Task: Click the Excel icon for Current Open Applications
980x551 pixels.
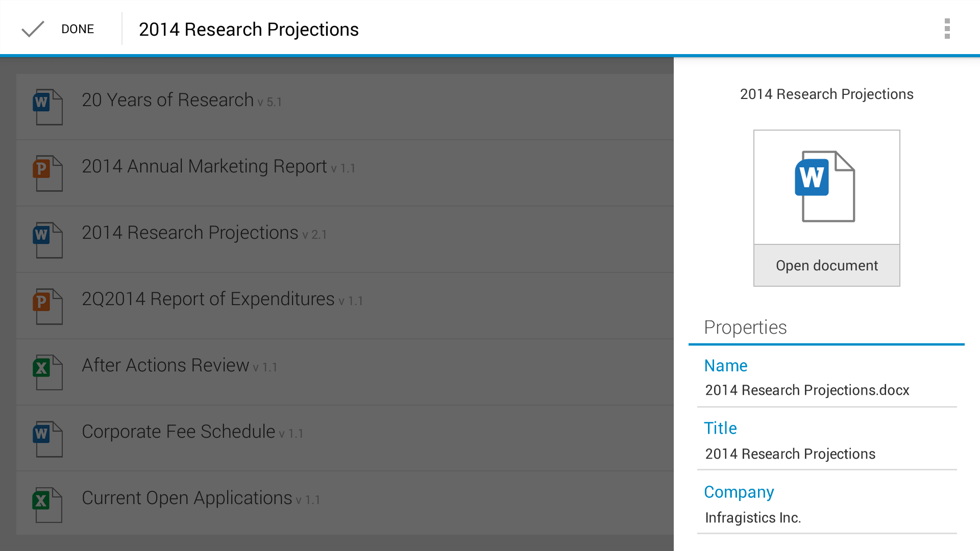Action: point(47,504)
